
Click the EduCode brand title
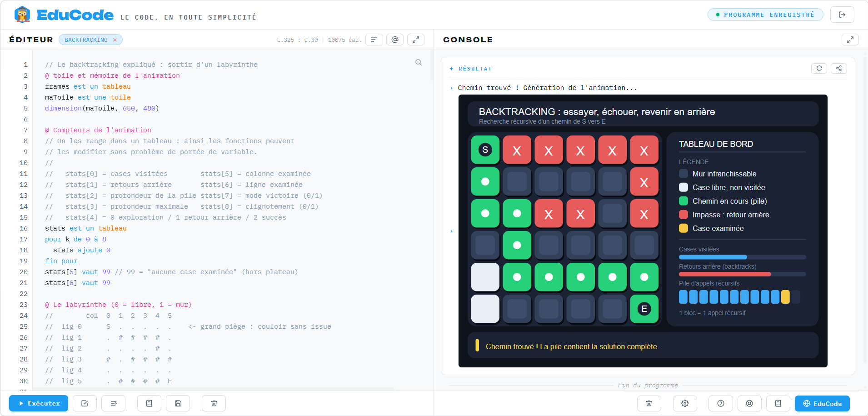pyautogui.click(x=75, y=15)
